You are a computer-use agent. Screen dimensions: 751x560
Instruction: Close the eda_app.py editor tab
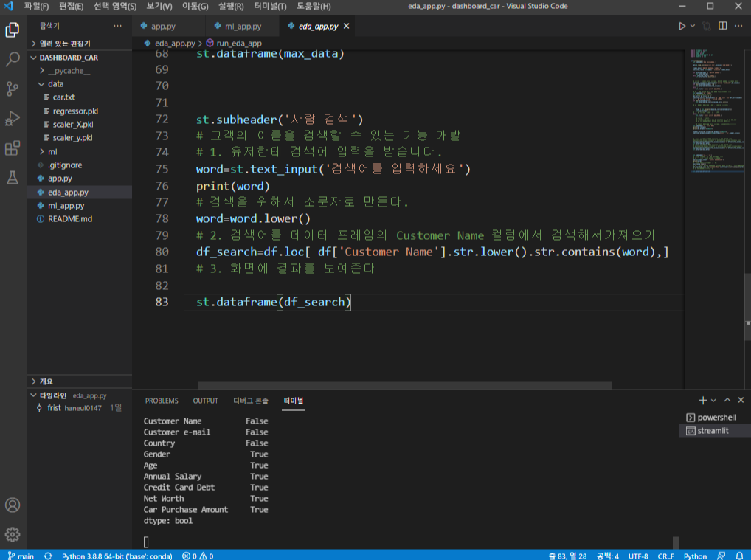coord(346,26)
